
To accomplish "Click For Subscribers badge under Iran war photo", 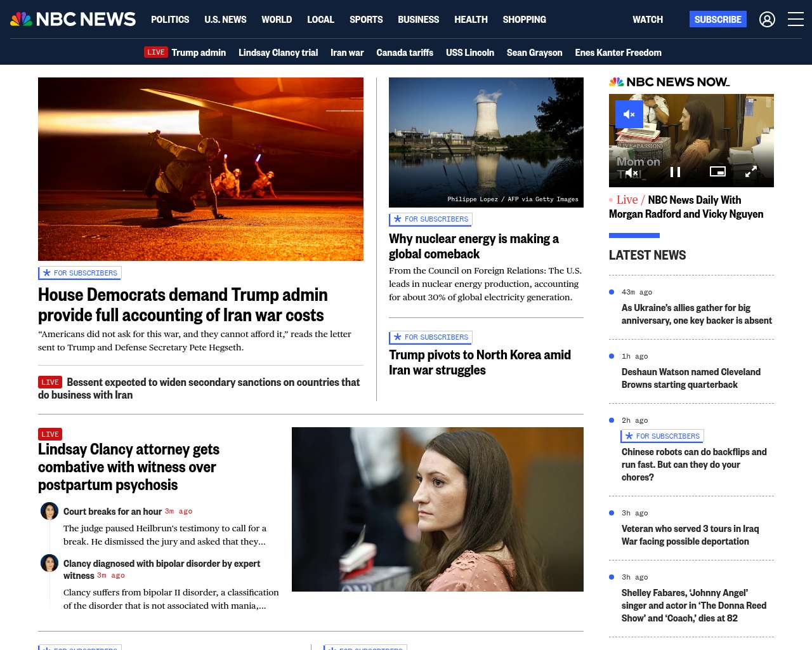I will click(x=80, y=273).
